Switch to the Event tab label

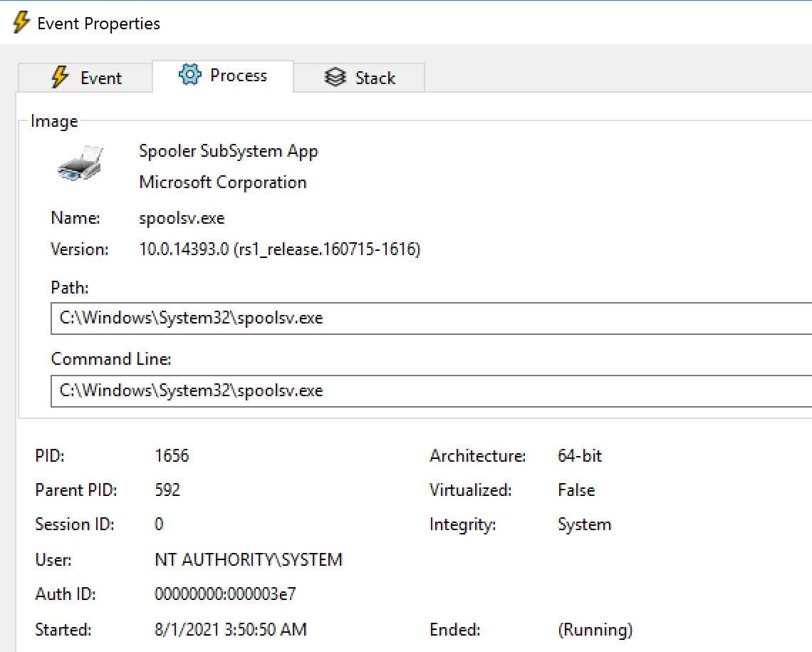pyautogui.click(x=100, y=78)
